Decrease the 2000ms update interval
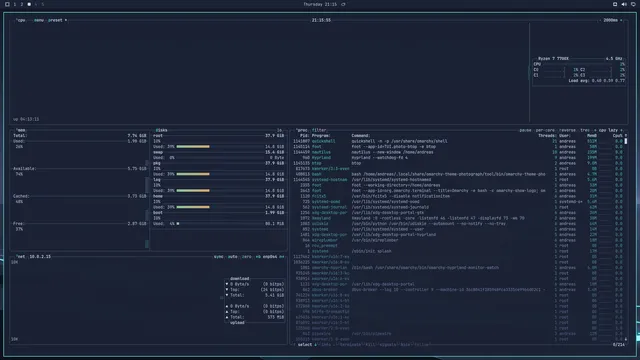 [x=600, y=20]
